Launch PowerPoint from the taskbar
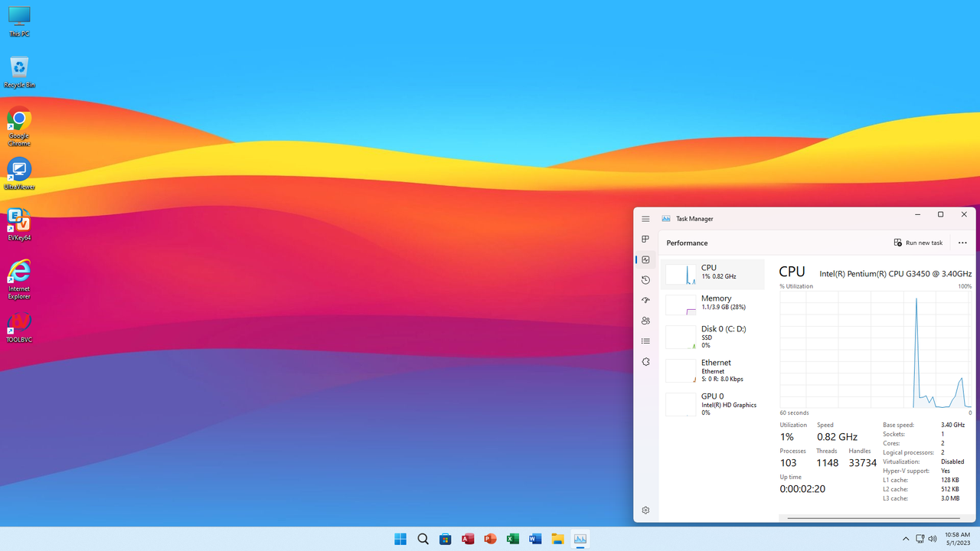The height and width of the screenshot is (551, 980). [490, 539]
